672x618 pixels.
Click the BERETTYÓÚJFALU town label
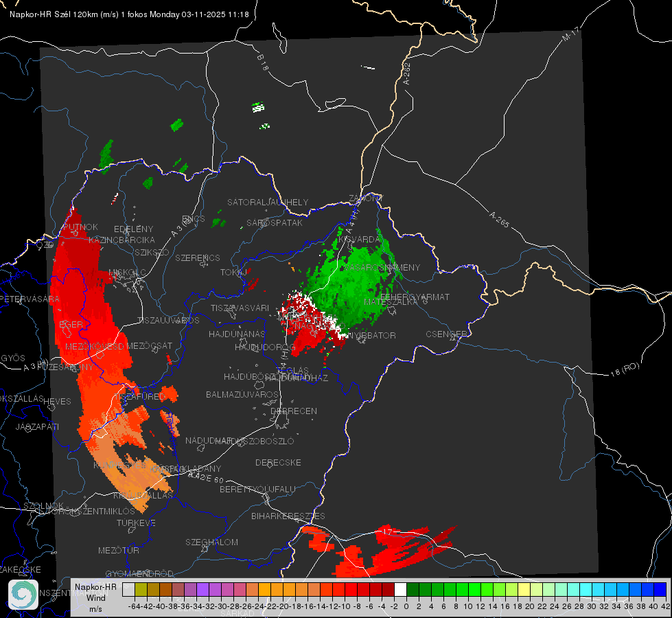tap(257, 489)
